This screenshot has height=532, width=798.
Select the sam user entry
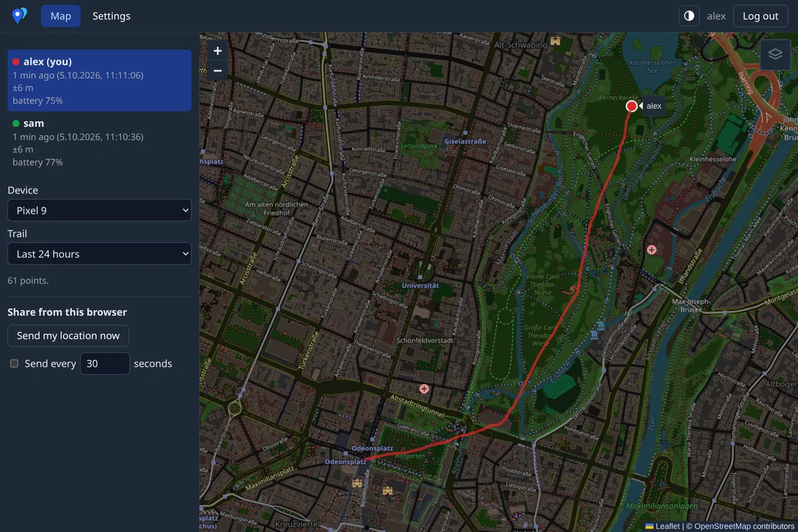point(99,142)
